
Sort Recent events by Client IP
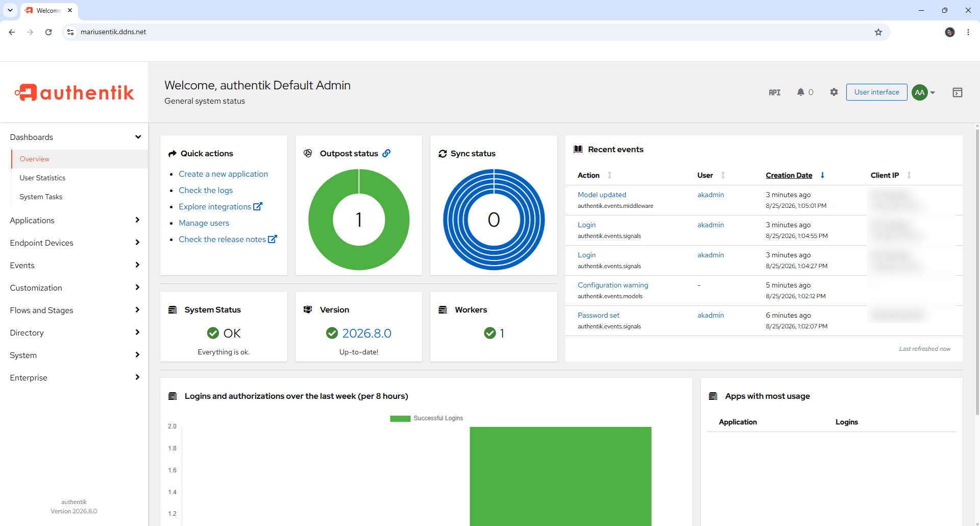tap(909, 175)
